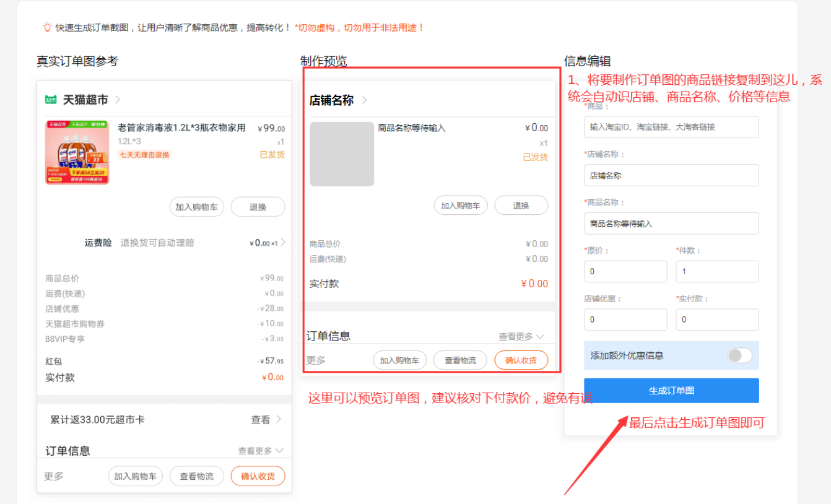Toggle the 添加额外优惠信息 switch

pos(739,355)
